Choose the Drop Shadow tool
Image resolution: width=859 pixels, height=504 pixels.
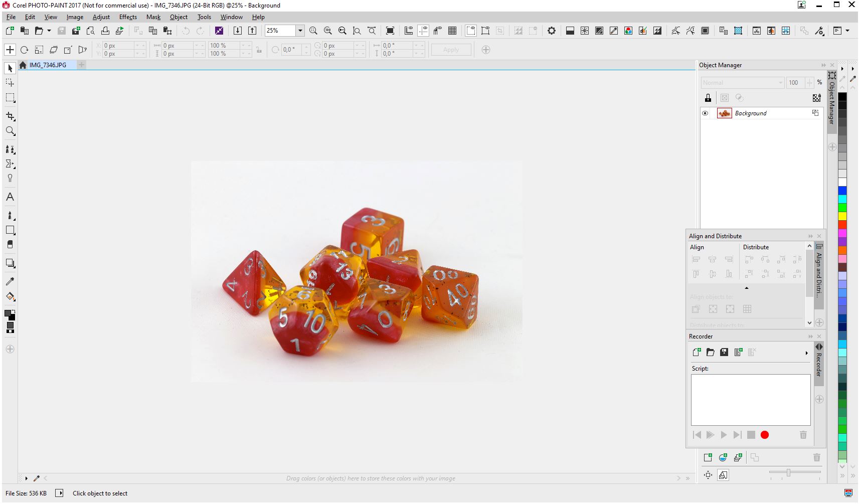[x=10, y=263]
